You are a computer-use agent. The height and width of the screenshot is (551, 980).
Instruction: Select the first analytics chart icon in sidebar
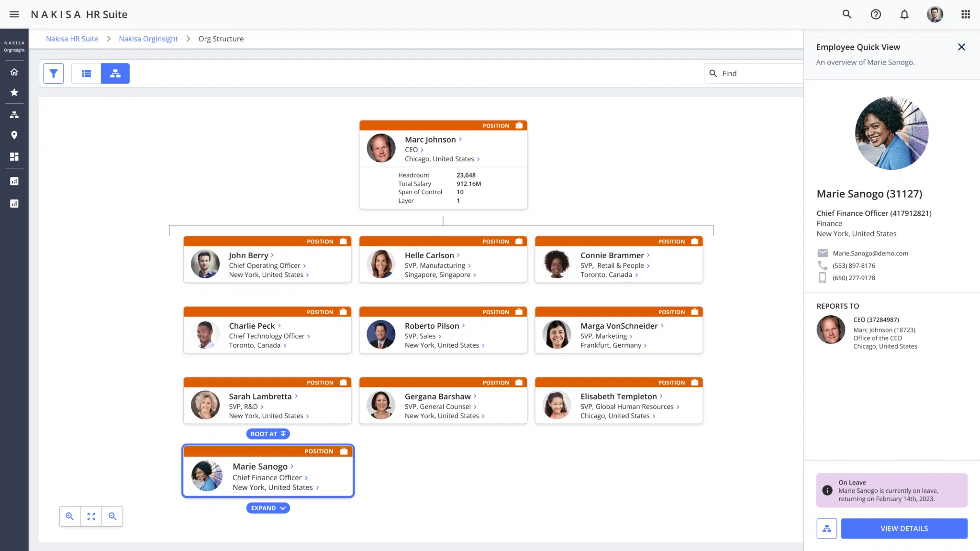coord(14,181)
